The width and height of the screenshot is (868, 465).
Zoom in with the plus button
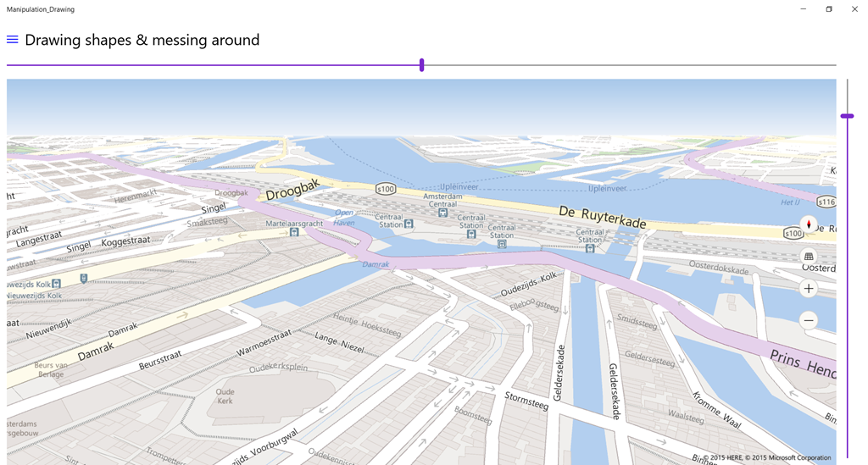pyautogui.click(x=809, y=289)
